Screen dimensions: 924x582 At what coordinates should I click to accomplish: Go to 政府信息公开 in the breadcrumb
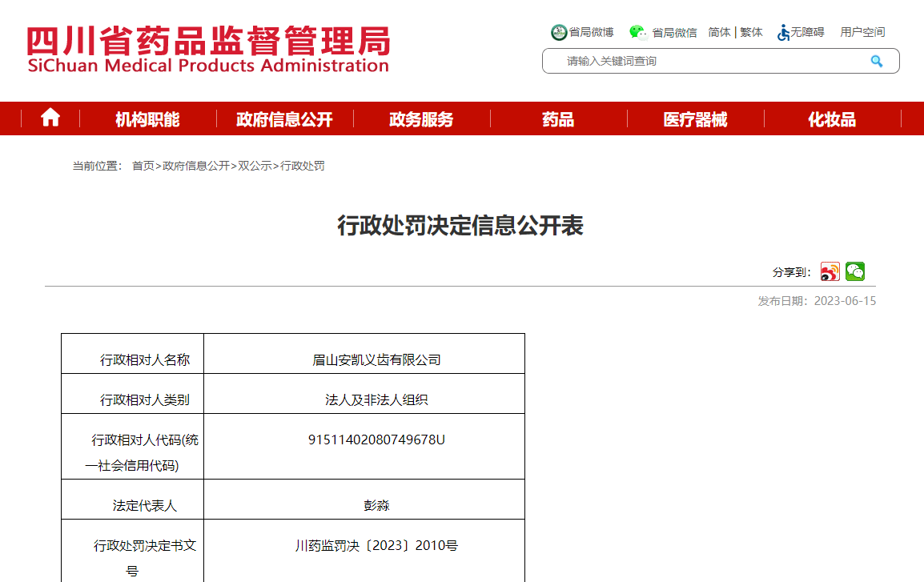click(196, 167)
